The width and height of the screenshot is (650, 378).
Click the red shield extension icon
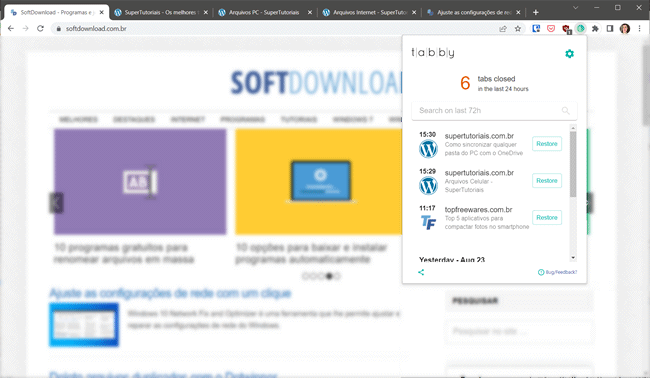[566, 29]
